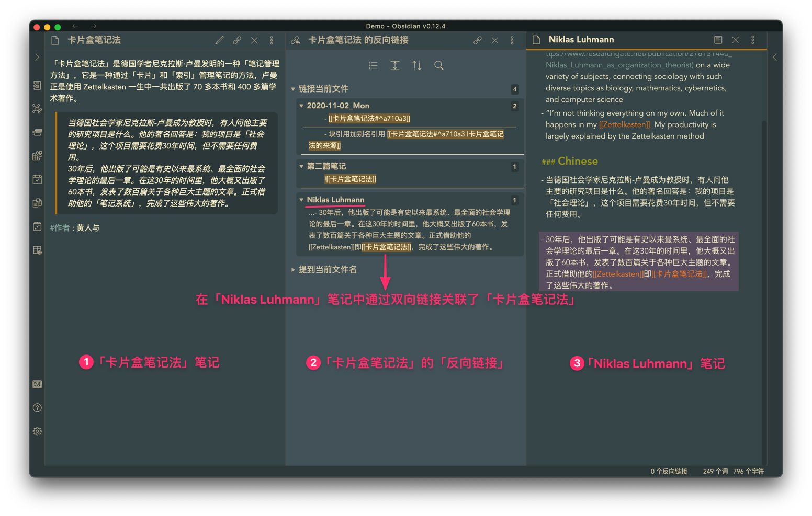The image size is (812, 516).
Task: Click the #作者 tag in the note
Action: pos(60,228)
